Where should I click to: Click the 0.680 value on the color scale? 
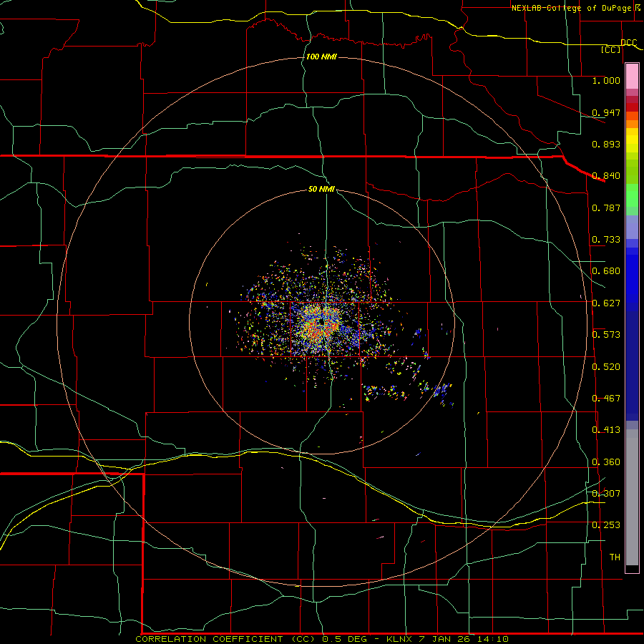point(606,271)
